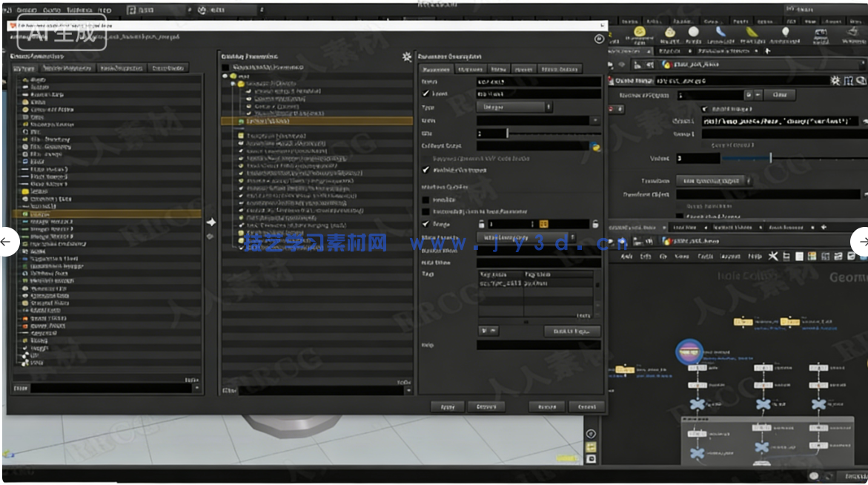Click the right arrow to add selected parameter
The image size is (868, 485).
[211, 222]
